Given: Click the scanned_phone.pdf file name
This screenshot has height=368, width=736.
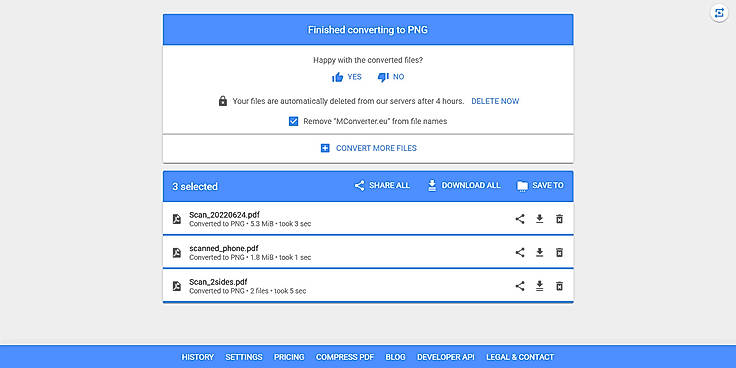Looking at the screenshot, I should (224, 248).
